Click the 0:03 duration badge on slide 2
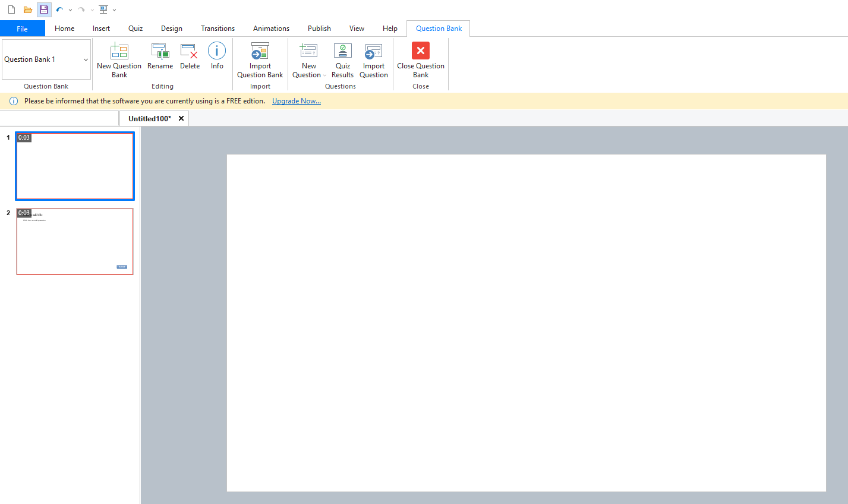The width and height of the screenshot is (848, 504). point(24,213)
